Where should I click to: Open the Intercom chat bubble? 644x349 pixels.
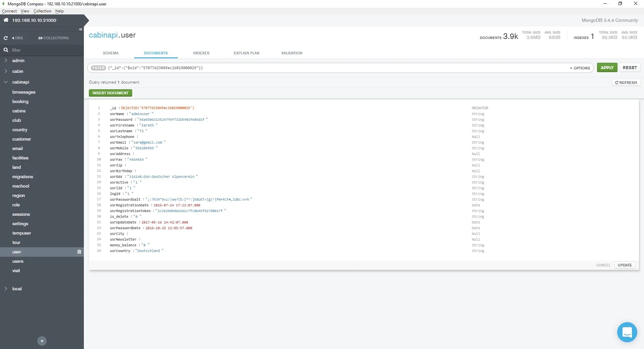[x=627, y=332]
